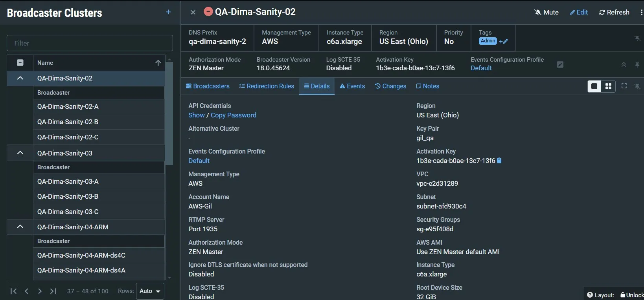
Task: Collapse the QA-Dima-Sanity-02 tree group
Action: tap(20, 78)
